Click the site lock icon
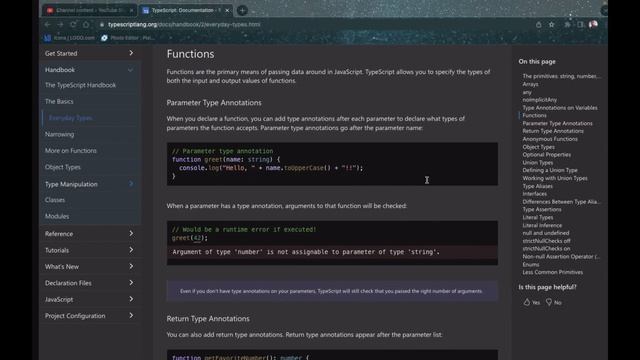 pyautogui.click(x=102, y=24)
